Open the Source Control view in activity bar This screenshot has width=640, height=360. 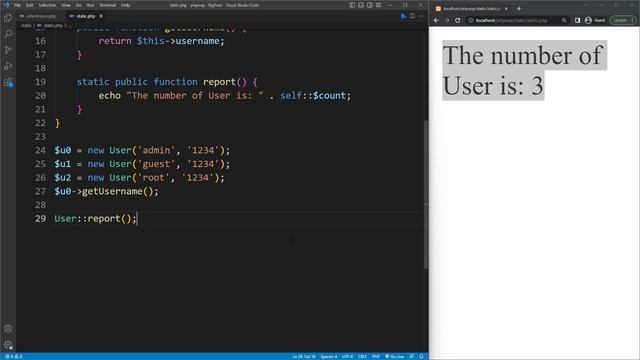pyautogui.click(x=8, y=50)
